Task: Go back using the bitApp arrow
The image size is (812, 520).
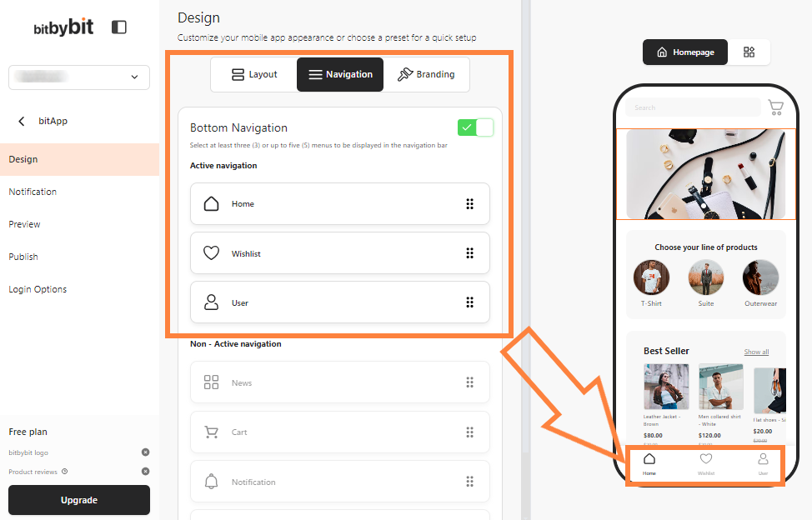Action: [x=21, y=121]
